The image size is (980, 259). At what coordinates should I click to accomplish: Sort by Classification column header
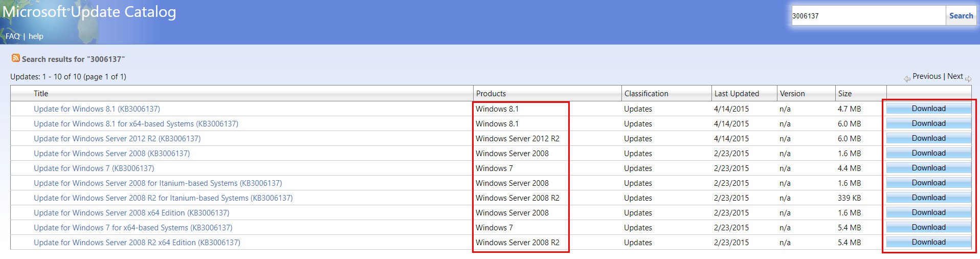click(x=646, y=94)
